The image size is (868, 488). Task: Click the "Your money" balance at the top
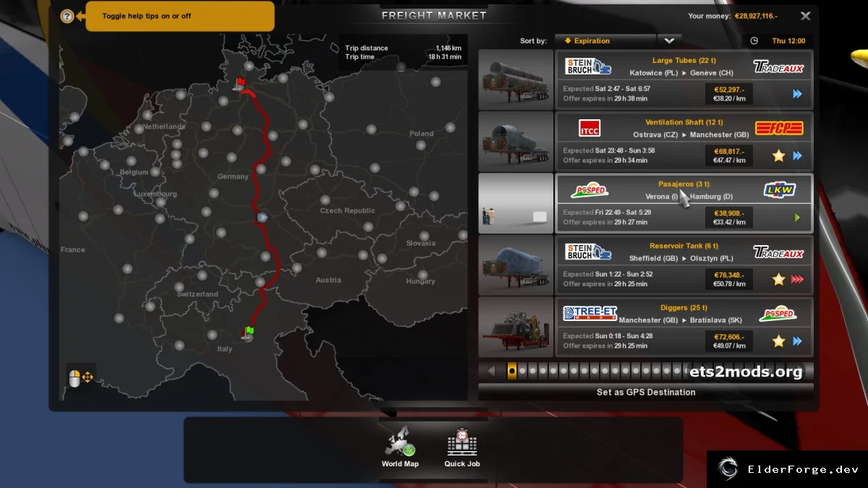click(733, 16)
